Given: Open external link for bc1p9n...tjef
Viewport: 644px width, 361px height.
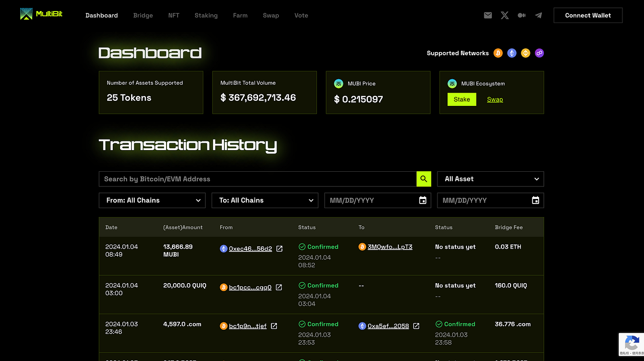Looking at the screenshot, I should point(274,326).
